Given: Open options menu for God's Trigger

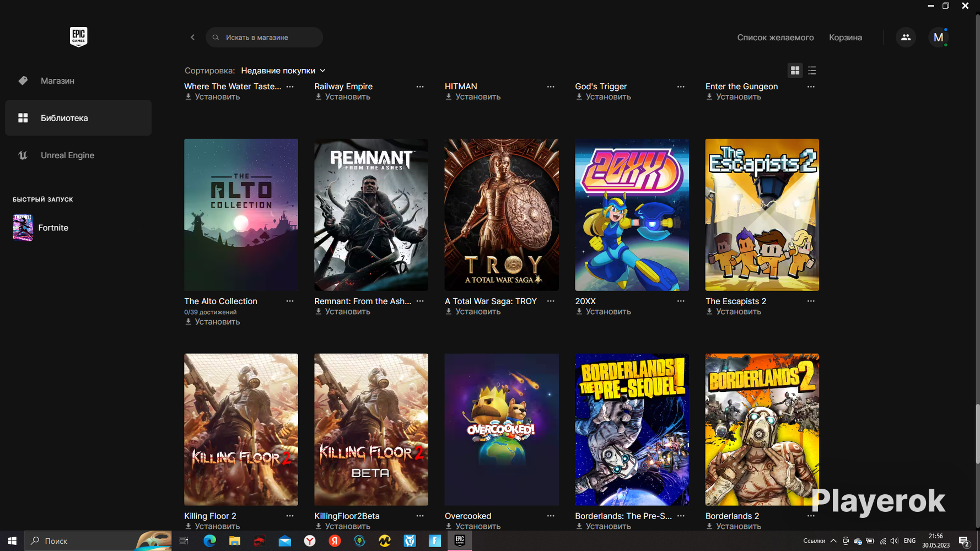Looking at the screenshot, I should pos(681,87).
